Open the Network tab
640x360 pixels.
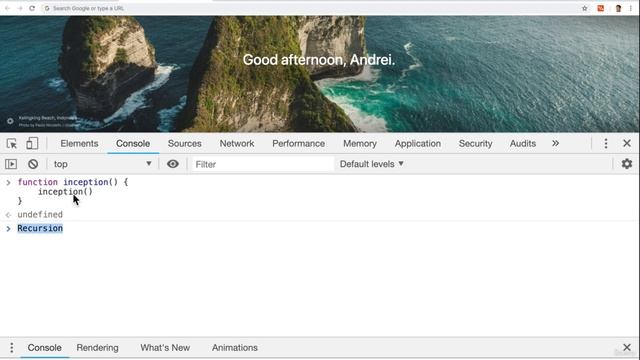pos(237,144)
